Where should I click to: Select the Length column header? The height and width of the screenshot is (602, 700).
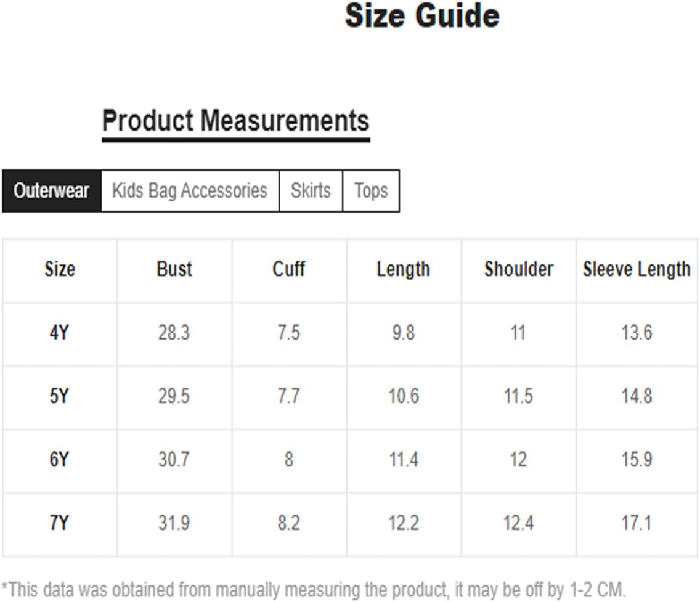coord(404,269)
